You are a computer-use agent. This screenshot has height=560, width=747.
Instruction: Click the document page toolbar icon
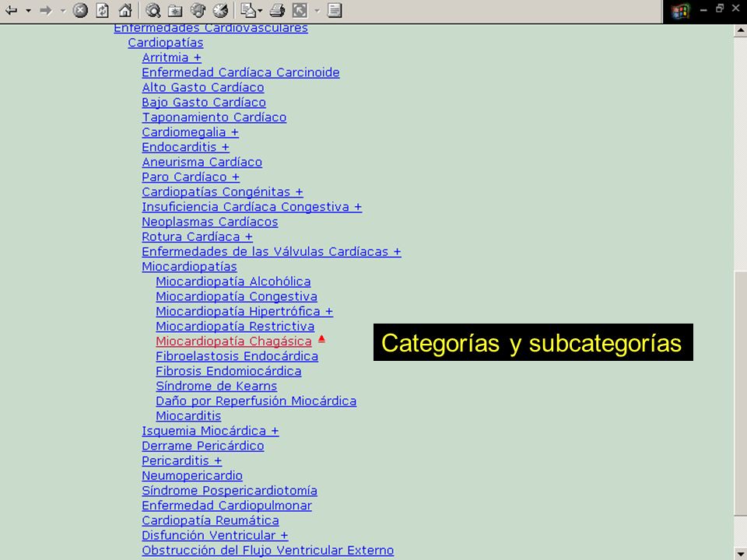click(335, 10)
